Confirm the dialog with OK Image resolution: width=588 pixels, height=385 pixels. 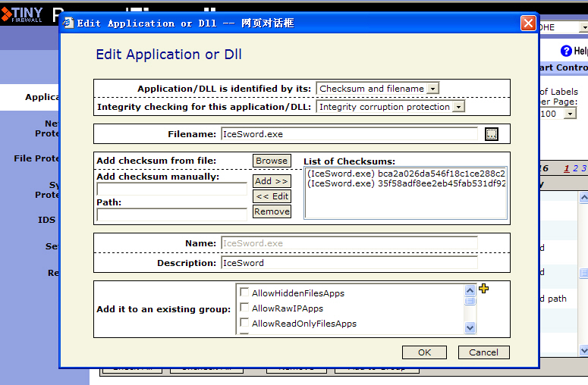pos(424,352)
